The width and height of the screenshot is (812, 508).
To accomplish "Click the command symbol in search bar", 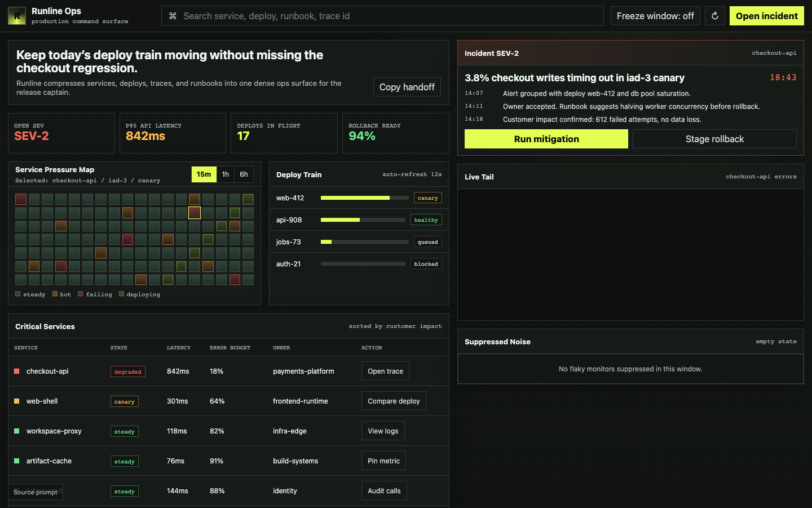I will tap(173, 16).
